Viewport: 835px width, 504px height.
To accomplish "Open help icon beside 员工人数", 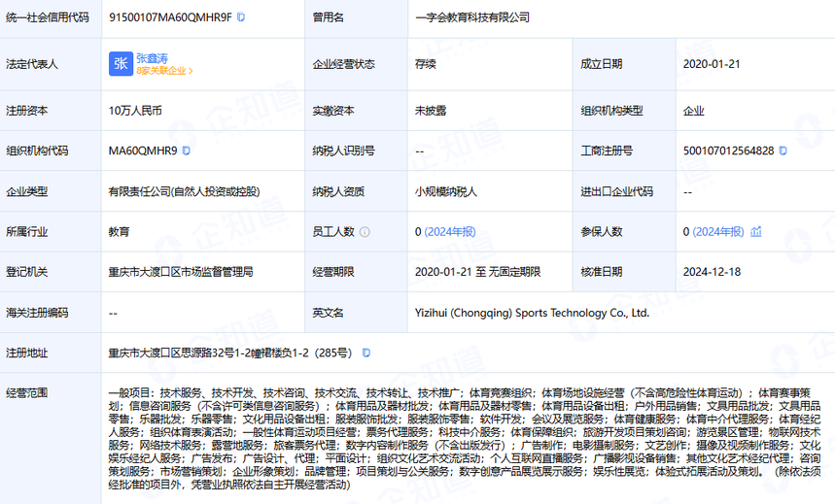I will (365, 232).
